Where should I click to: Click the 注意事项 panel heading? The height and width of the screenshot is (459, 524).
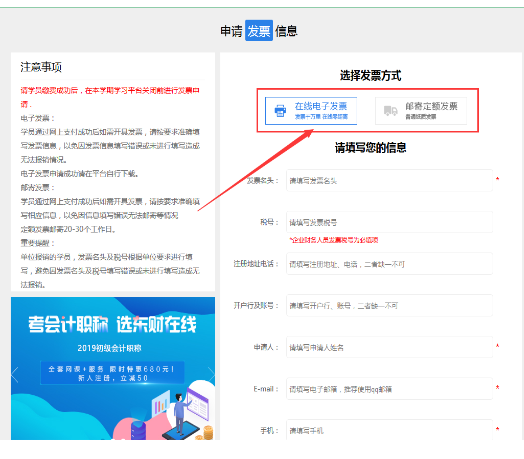(x=41, y=67)
